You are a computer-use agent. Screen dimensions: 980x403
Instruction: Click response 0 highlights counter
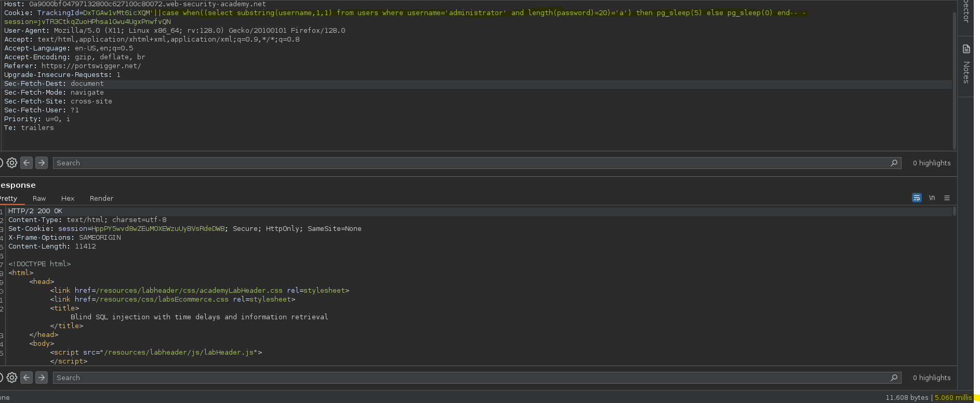click(932, 378)
